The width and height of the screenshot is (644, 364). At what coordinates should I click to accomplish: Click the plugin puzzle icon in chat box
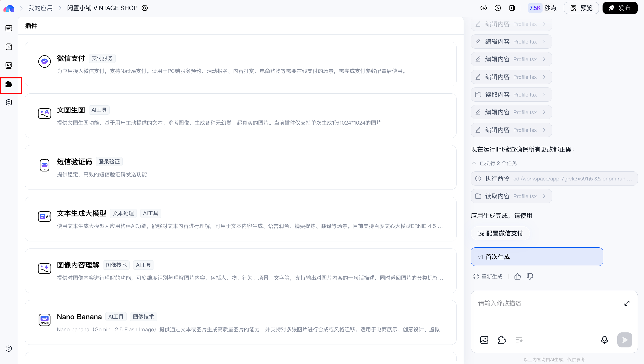(502, 340)
